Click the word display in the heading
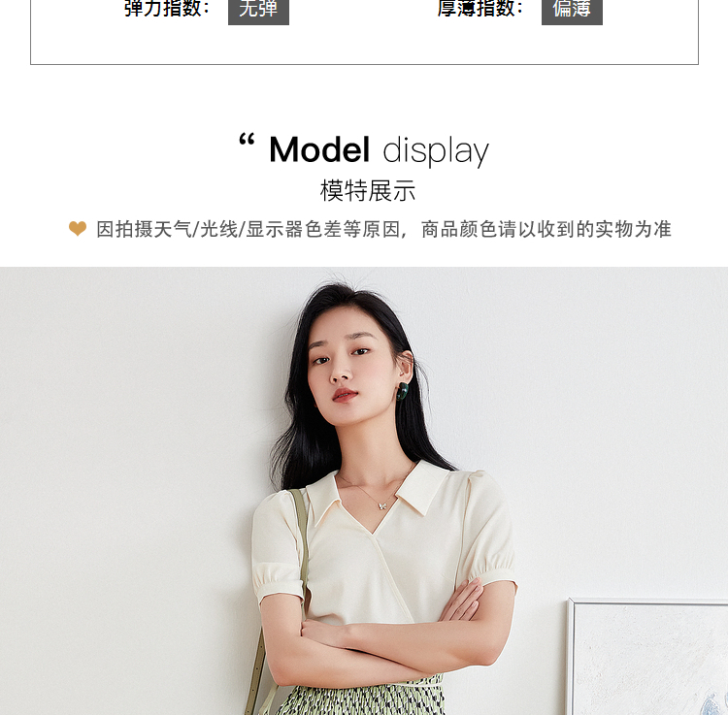The width and height of the screenshot is (728, 715). point(436,151)
